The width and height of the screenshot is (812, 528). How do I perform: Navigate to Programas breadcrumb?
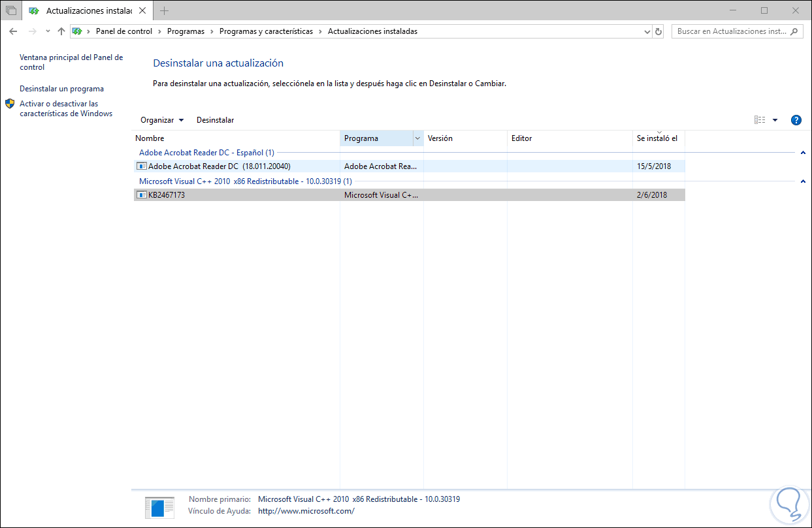pos(186,31)
